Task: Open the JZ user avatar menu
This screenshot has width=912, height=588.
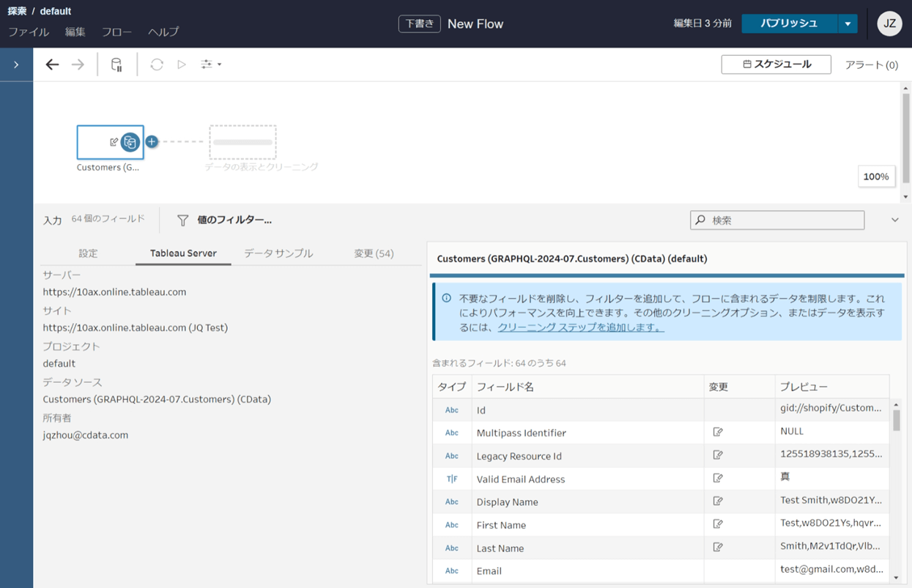Action: click(x=889, y=23)
